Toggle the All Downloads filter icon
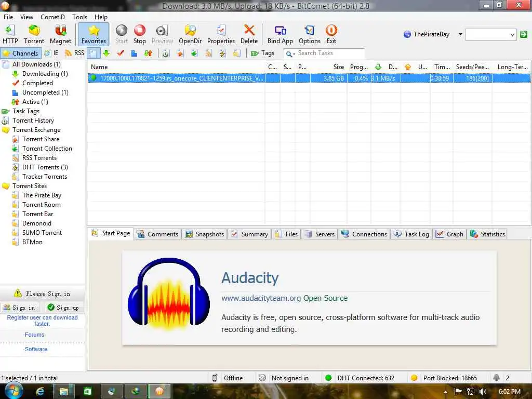The image size is (532, 399). pos(94,54)
